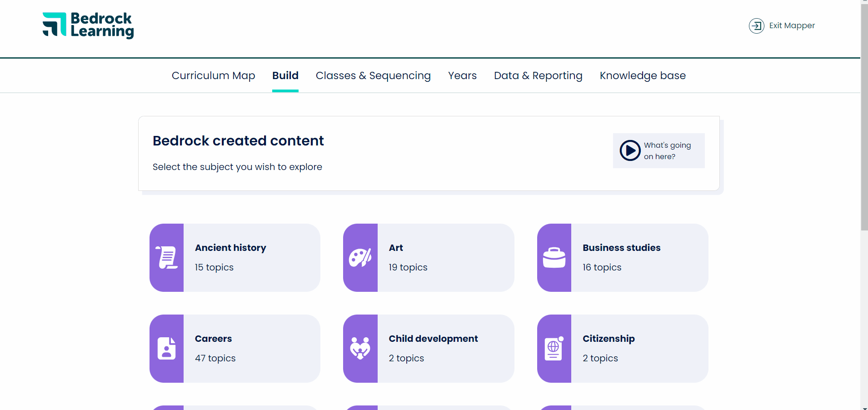Open the Child development subject title
The width and height of the screenshot is (868, 410).
click(x=433, y=339)
